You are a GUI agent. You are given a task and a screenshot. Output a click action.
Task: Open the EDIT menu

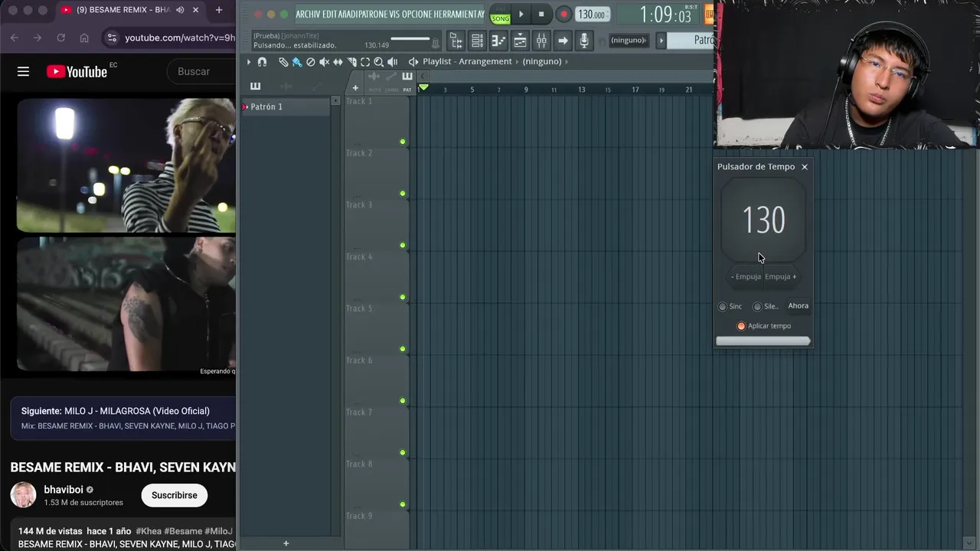click(x=330, y=15)
